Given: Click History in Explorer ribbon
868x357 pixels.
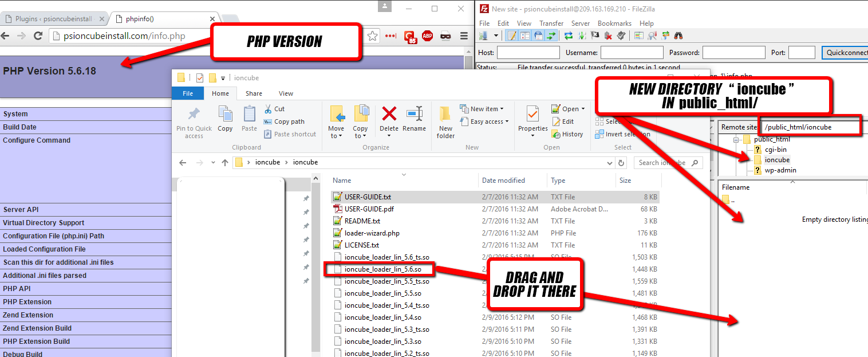Looking at the screenshot, I should tap(567, 134).
